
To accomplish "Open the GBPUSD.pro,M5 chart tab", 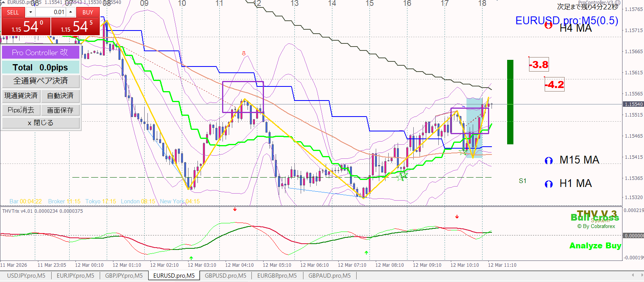I will 225,276.
